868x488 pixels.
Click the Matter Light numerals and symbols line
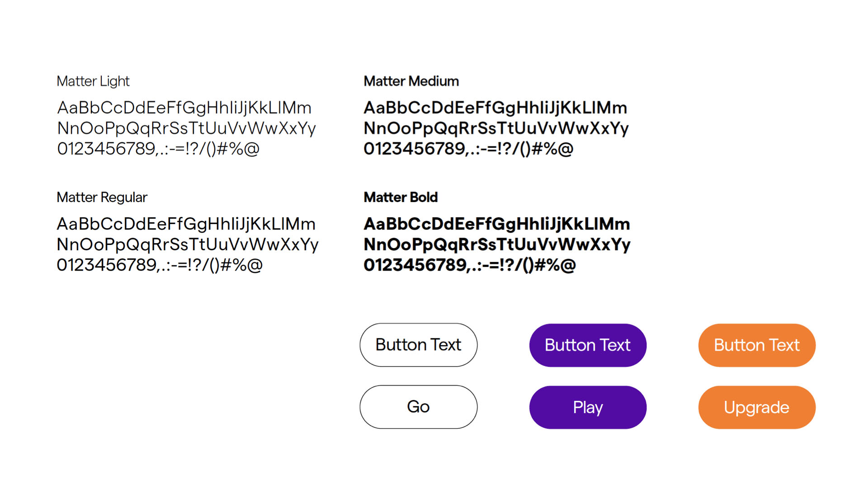[x=158, y=149]
